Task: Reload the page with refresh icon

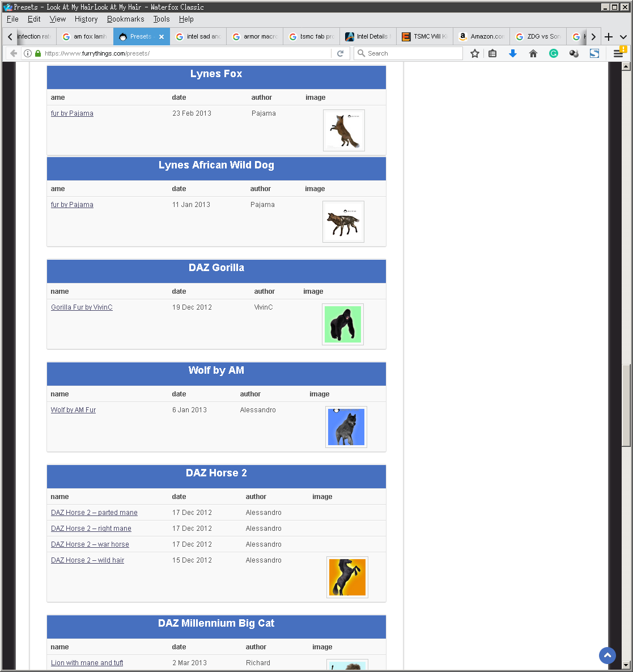Action: (x=341, y=53)
